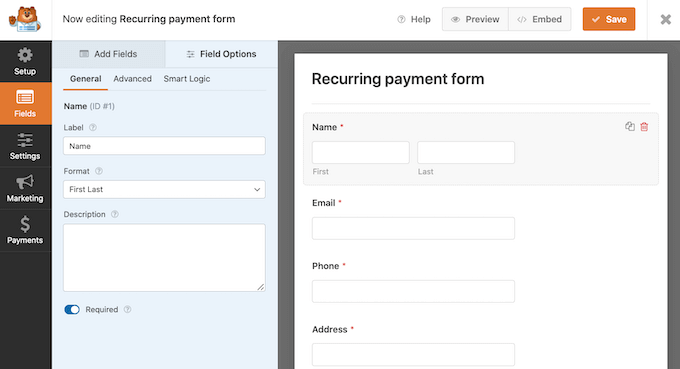680x369 pixels.
Task: Click the First name input in preview
Action: (x=361, y=152)
